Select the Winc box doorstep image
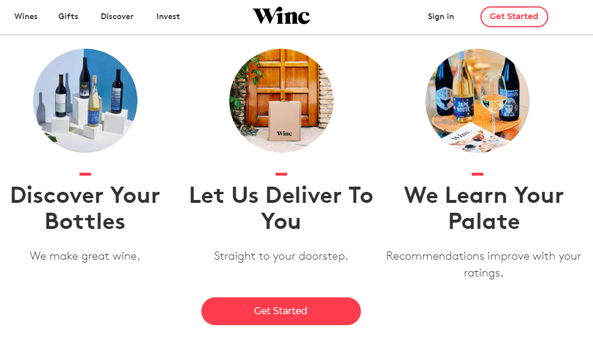The width and height of the screenshot is (593, 364). (281, 101)
